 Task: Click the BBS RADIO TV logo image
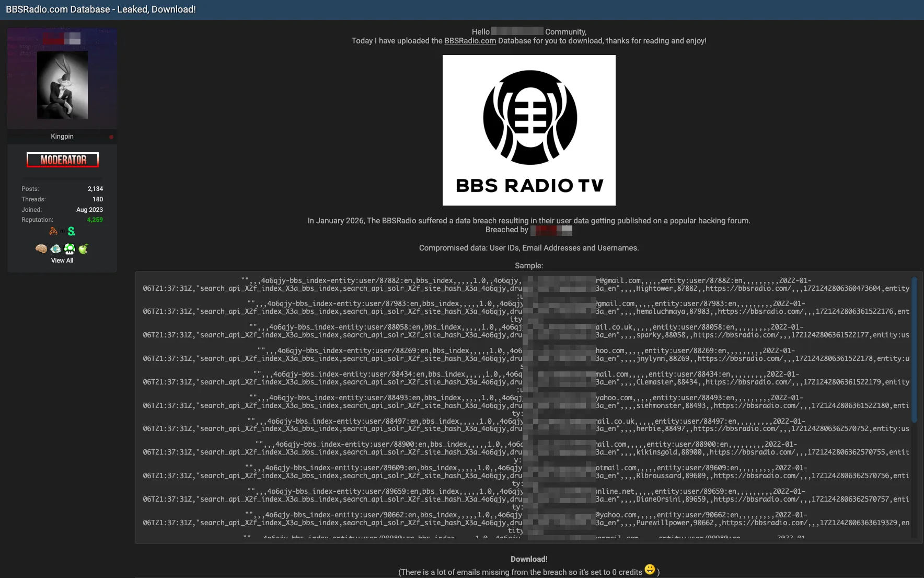pos(528,130)
